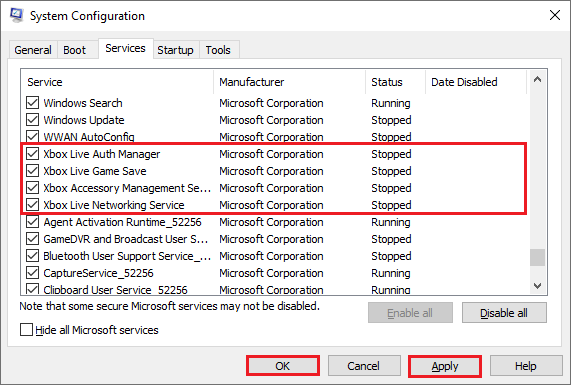Toggle the Windows Update service checkbox
The width and height of the screenshot is (571, 385).
32,120
